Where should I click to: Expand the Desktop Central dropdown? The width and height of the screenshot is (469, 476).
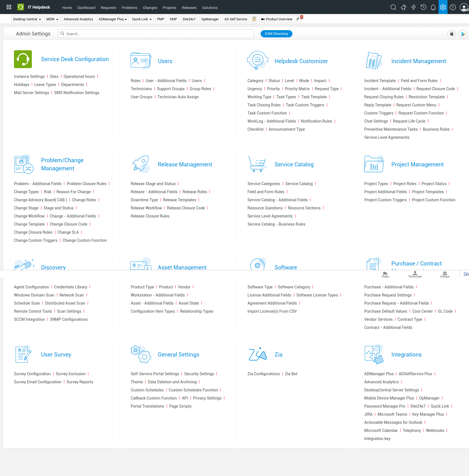tap(27, 19)
